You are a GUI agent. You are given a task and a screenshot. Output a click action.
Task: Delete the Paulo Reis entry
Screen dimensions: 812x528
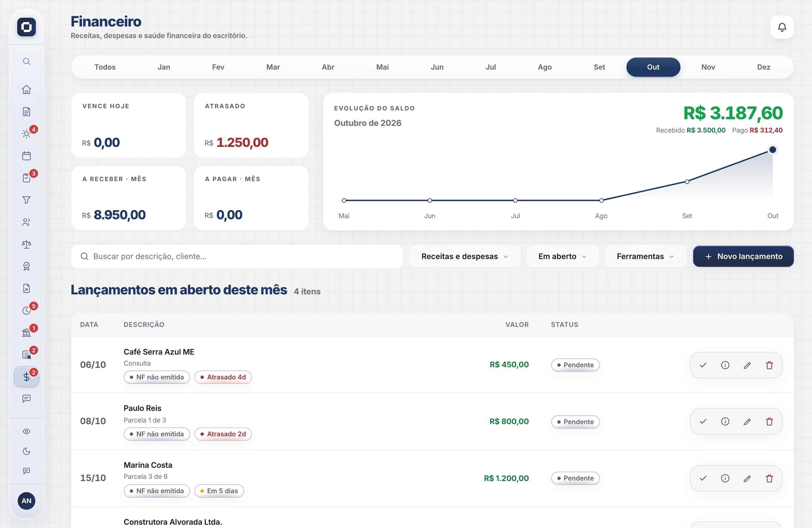pyautogui.click(x=769, y=422)
